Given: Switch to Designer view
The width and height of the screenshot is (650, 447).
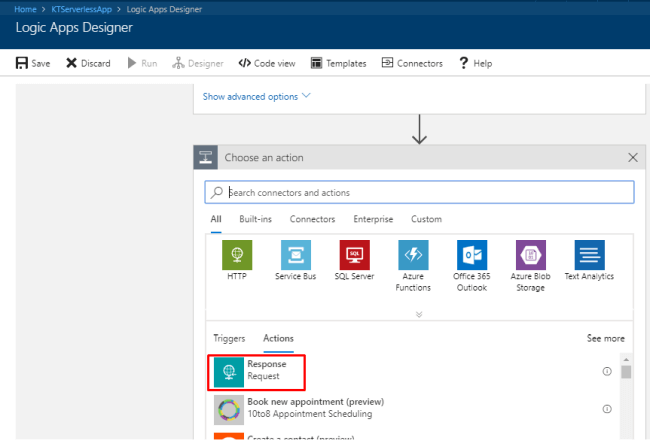Looking at the screenshot, I should (198, 63).
